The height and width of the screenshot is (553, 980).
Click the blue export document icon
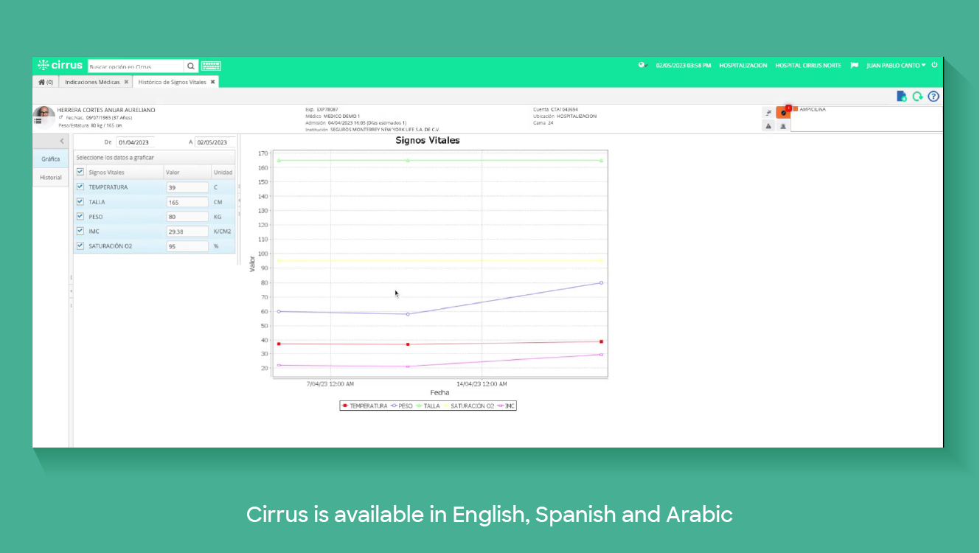[x=901, y=96]
